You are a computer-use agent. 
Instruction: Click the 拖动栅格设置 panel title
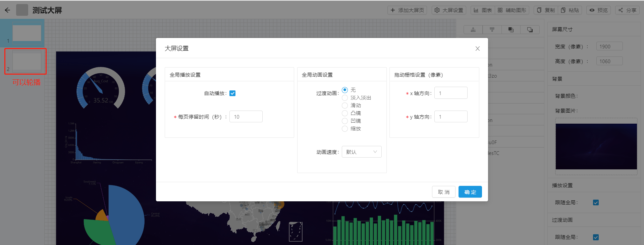[x=419, y=75]
